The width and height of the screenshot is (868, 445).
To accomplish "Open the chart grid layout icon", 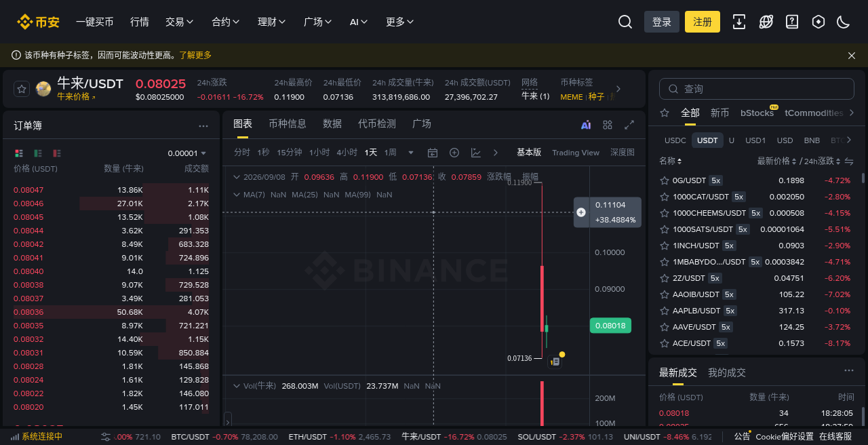I will 608,125.
